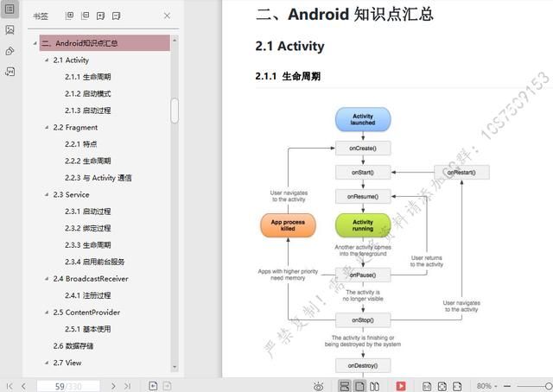Collapse the 2.1 Activity bookmark node

(x=46, y=60)
